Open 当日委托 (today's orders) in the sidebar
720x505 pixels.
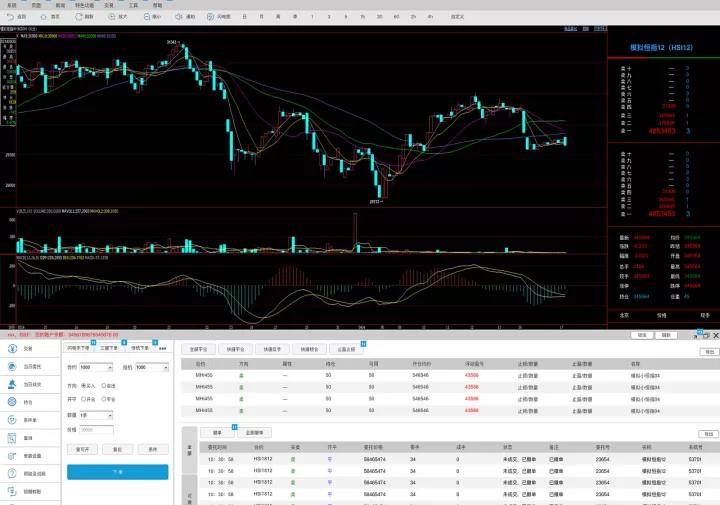[28, 367]
